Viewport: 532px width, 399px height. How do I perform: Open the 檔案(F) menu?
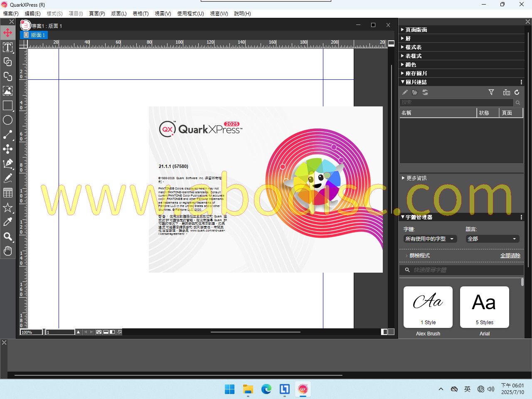tap(11, 14)
